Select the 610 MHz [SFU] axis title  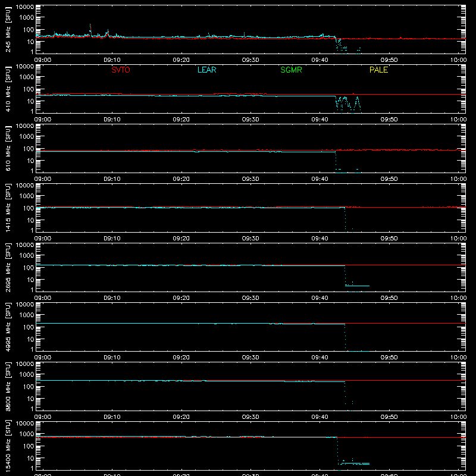tap(8, 148)
